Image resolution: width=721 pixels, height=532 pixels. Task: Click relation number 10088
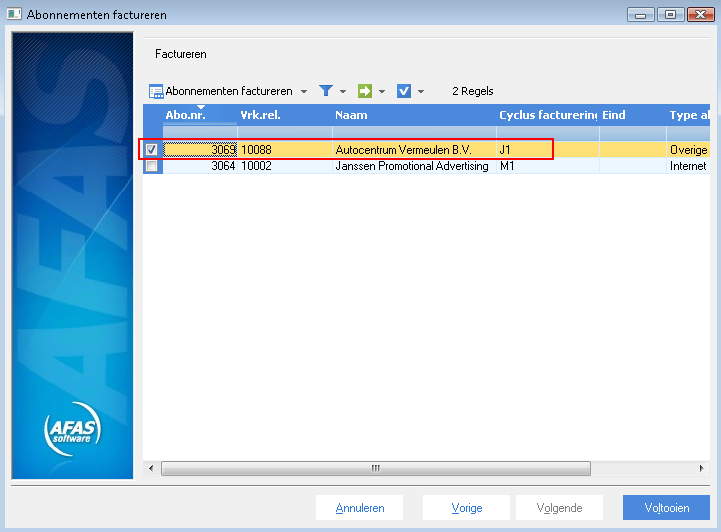[x=256, y=149]
